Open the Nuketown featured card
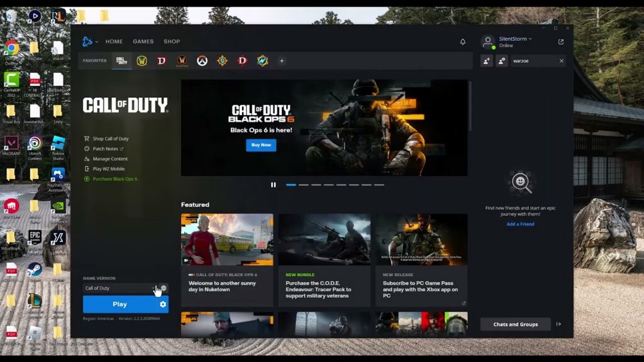 pos(227,260)
